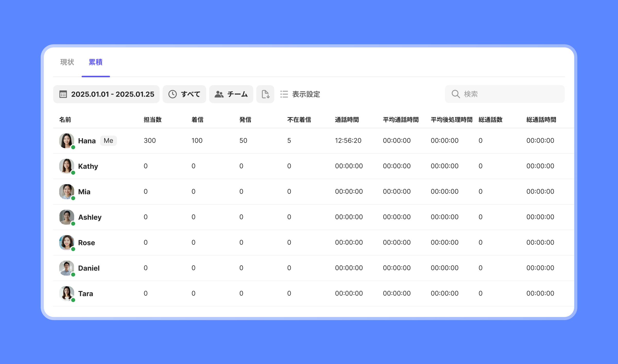The height and width of the screenshot is (364, 618).
Task: Click the magnifier icon in search box
Action: pyautogui.click(x=456, y=94)
